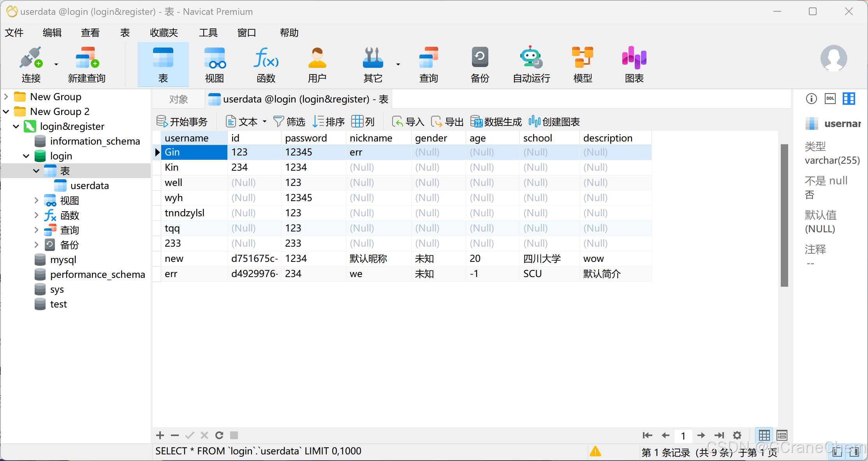The height and width of the screenshot is (461, 868).
Task: Click the 导出 export button
Action: point(447,122)
